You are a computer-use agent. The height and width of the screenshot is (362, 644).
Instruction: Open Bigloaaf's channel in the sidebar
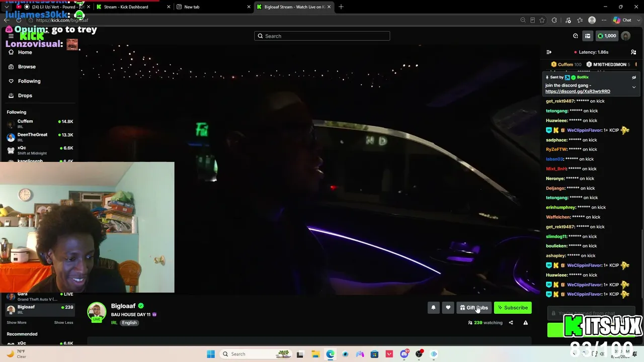coord(40,309)
